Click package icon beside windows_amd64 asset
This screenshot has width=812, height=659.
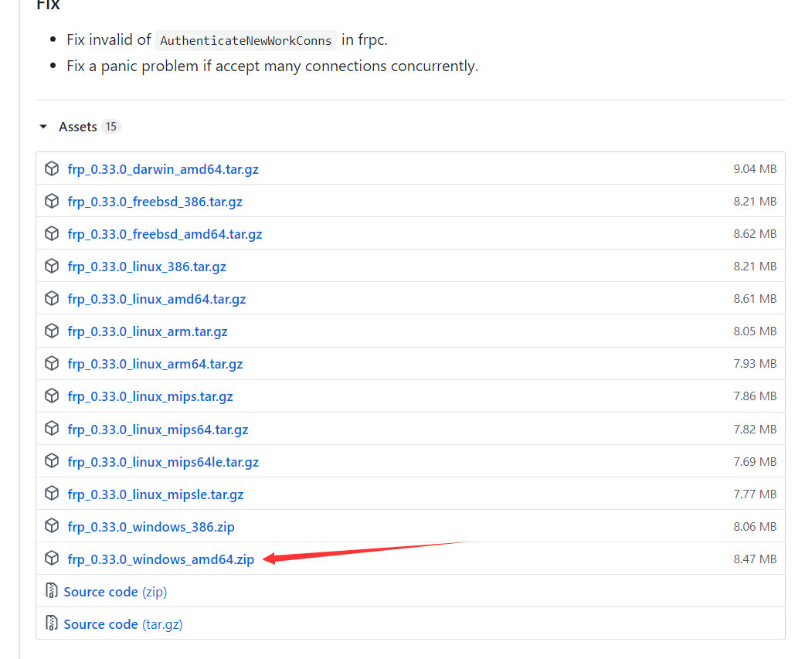[x=52, y=558]
